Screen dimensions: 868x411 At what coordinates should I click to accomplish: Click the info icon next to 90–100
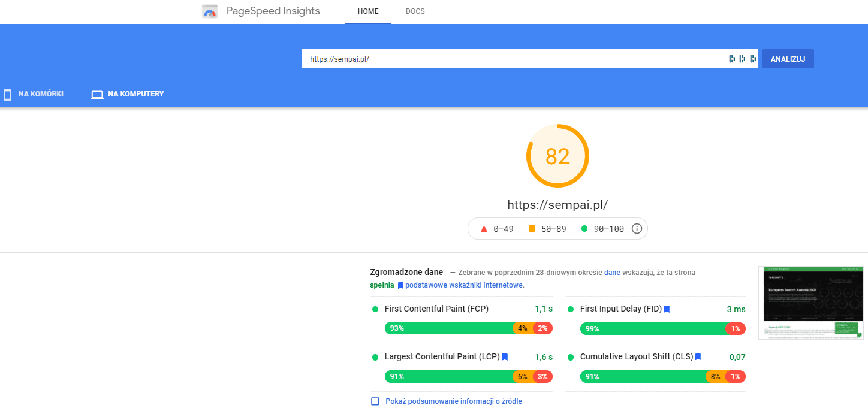[x=637, y=229]
